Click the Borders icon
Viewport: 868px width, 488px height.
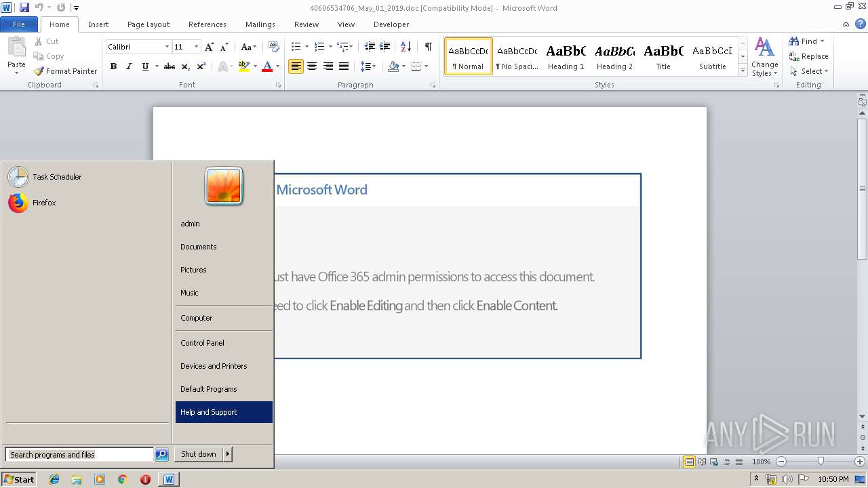click(x=416, y=66)
